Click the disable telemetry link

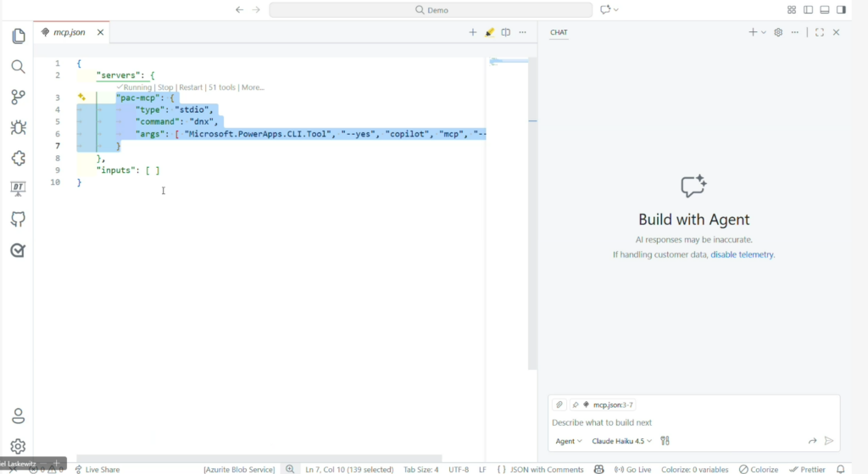tap(742, 254)
